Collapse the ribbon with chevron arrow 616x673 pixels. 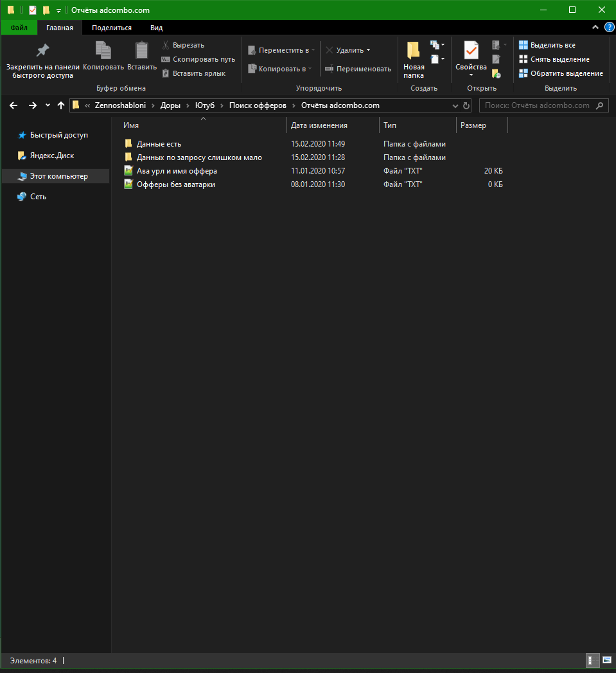(595, 28)
